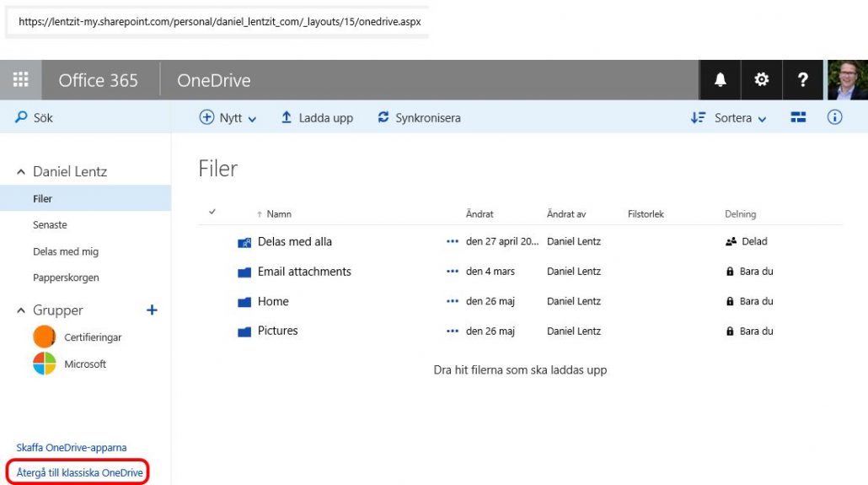Open the information details pane

pos(835,117)
